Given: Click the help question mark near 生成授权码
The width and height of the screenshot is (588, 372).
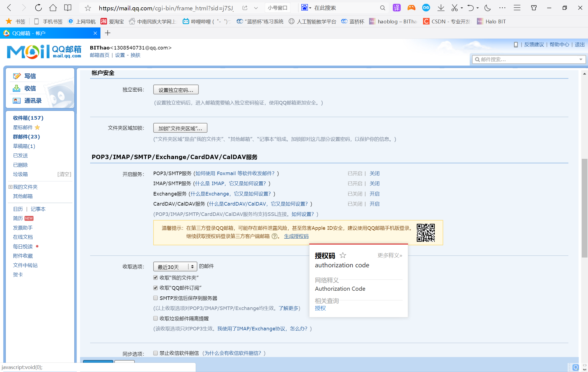Looking at the screenshot, I should click(275, 236).
